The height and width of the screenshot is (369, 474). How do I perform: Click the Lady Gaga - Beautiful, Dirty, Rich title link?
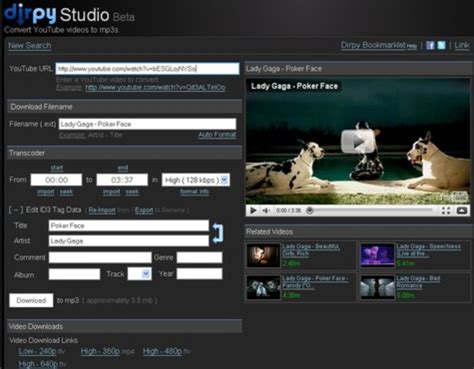point(311,250)
